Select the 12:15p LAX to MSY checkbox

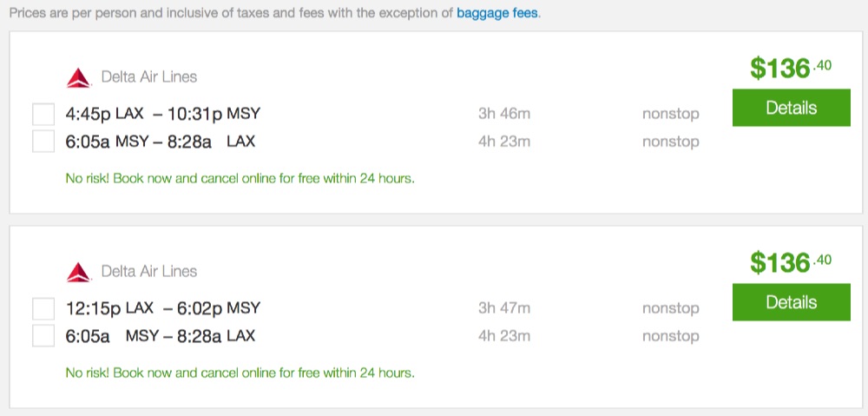pyautogui.click(x=43, y=308)
